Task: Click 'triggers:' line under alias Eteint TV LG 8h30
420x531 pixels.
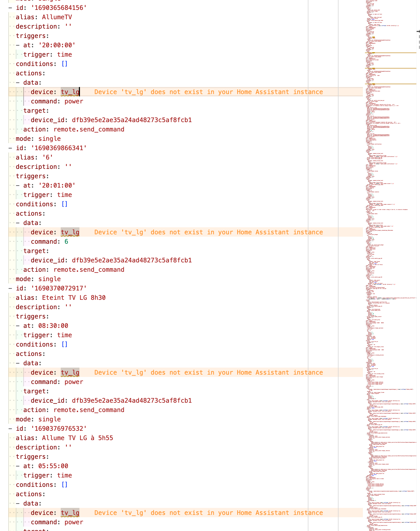Action: [x=32, y=316]
